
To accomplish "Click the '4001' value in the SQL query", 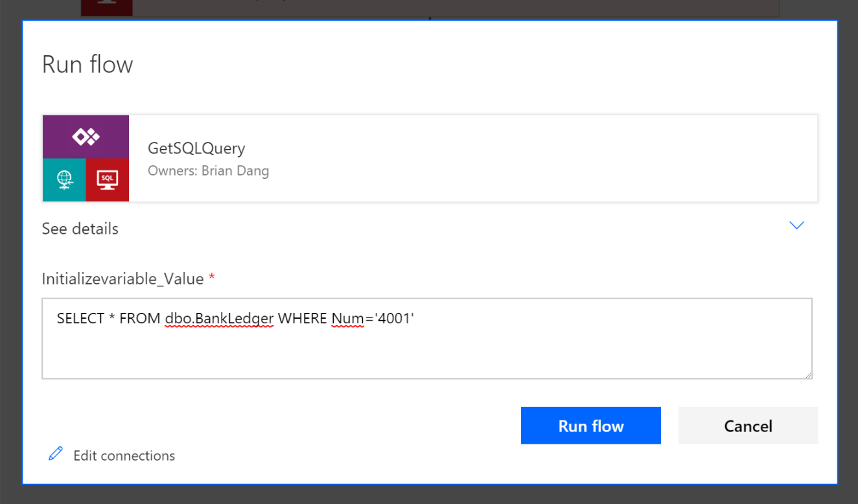I will [x=394, y=318].
